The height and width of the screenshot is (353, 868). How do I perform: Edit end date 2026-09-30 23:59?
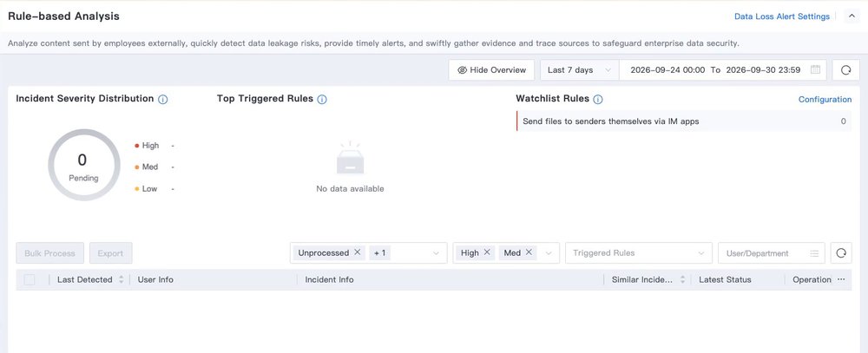[763, 69]
